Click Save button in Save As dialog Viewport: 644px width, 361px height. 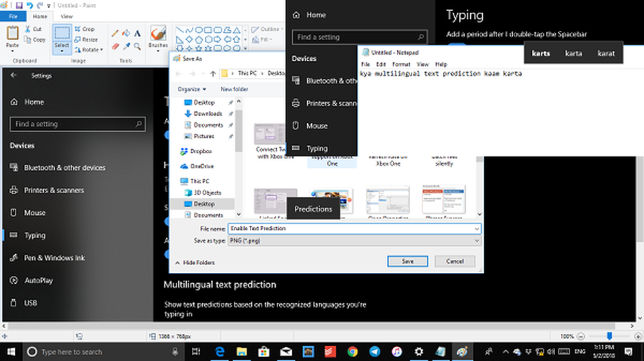pyautogui.click(x=408, y=261)
